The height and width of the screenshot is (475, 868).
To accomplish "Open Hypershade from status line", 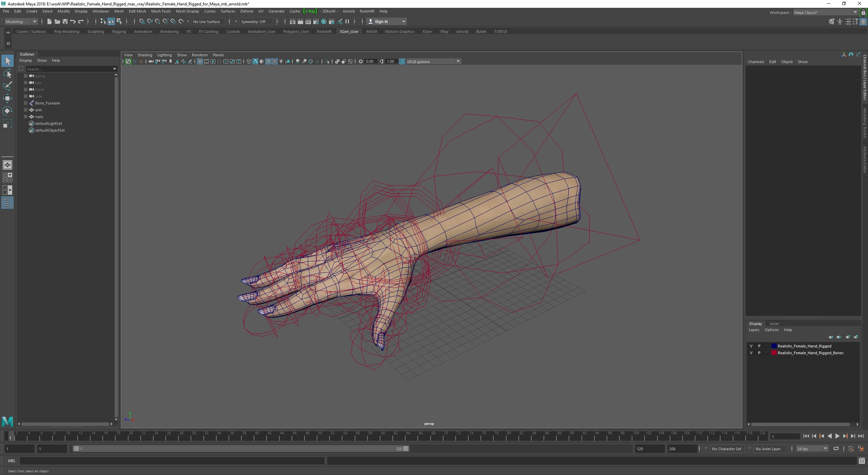I will (x=324, y=21).
